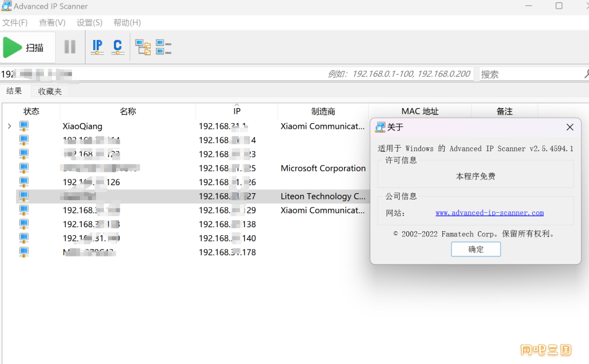Open the 文件(F) menu
The height and width of the screenshot is (364, 589).
pos(15,22)
